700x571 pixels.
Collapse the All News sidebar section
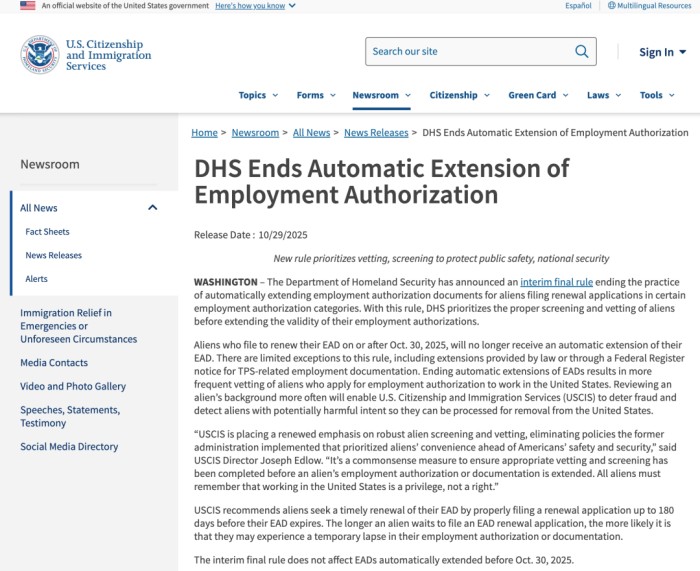152,208
